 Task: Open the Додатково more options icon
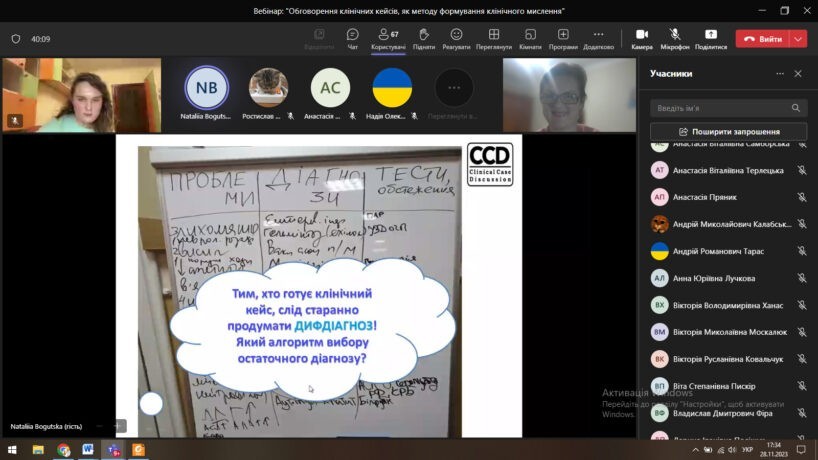click(x=598, y=38)
